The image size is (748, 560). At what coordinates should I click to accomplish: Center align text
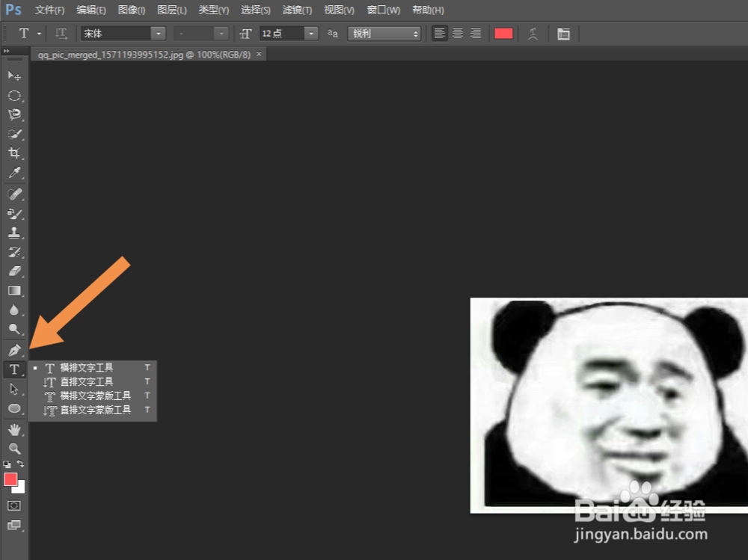[x=458, y=34]
